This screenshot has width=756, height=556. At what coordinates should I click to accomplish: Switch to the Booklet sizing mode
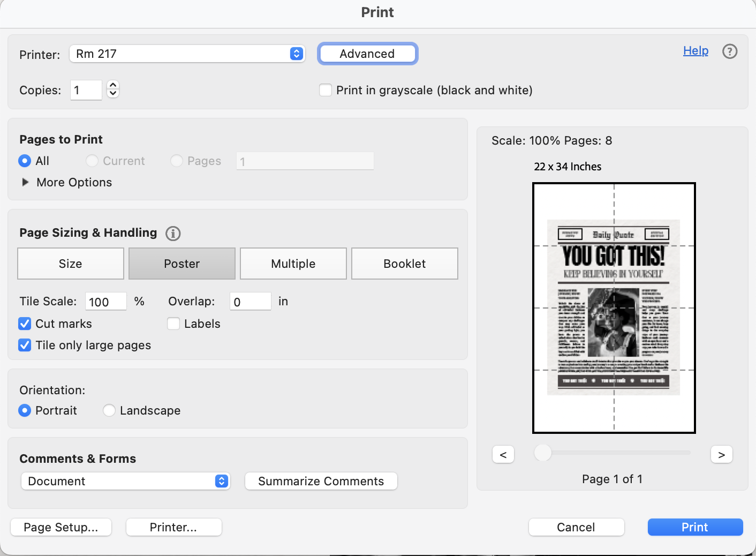pos(404,264)
